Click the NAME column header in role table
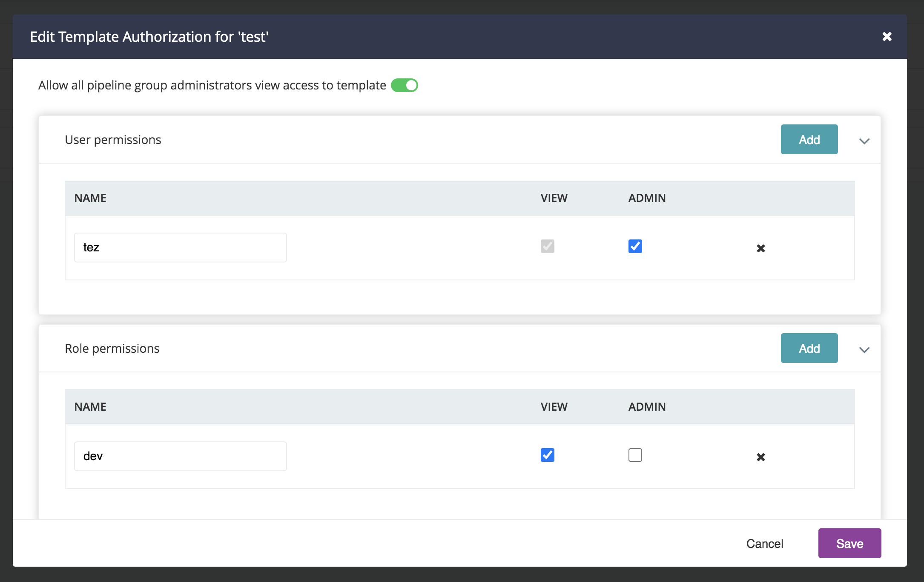Image resolution: width=924 pixels, height=582 pixels. (90, 407)
